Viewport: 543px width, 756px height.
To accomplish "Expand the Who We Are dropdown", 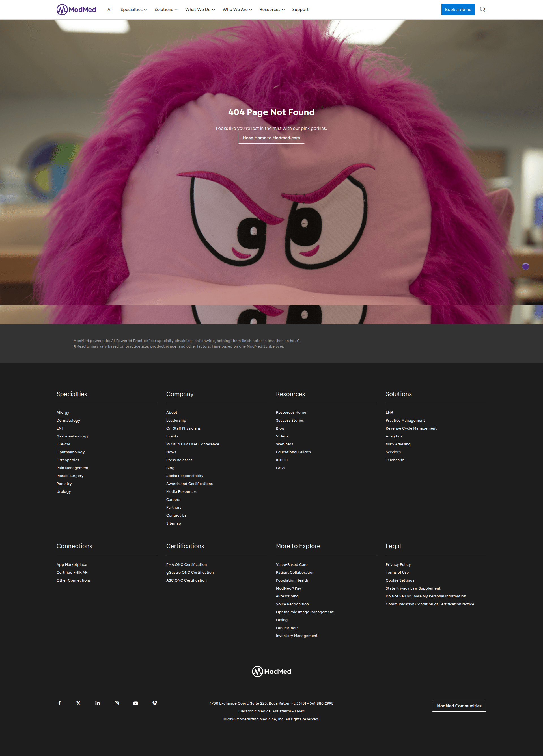I will (x=237, y=10).
